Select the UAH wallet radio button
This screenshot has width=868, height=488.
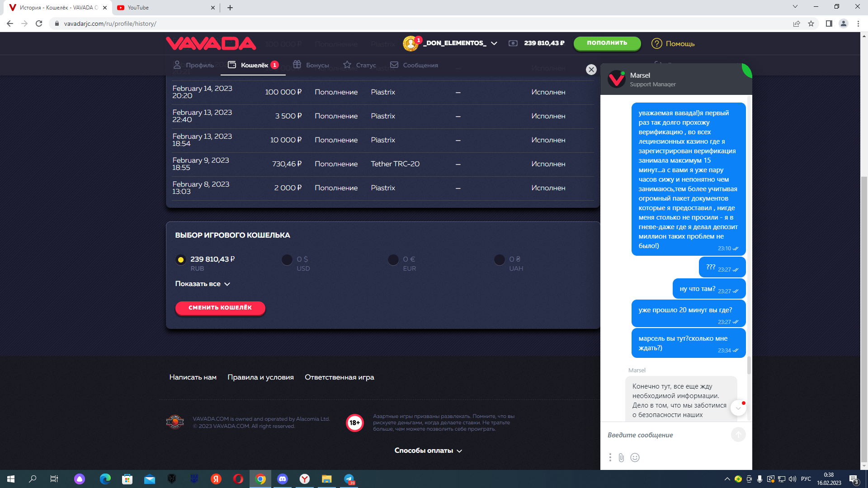[x=500, y=260]
